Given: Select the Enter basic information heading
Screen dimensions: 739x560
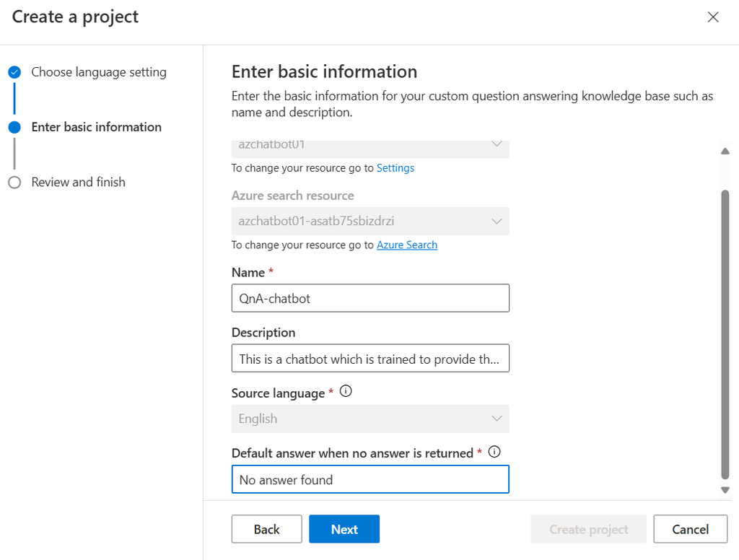Looking at the screenshot, I should 324,71.
